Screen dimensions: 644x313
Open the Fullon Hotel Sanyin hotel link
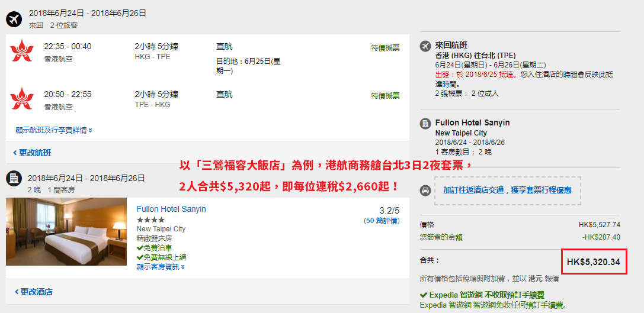point(171,209)
